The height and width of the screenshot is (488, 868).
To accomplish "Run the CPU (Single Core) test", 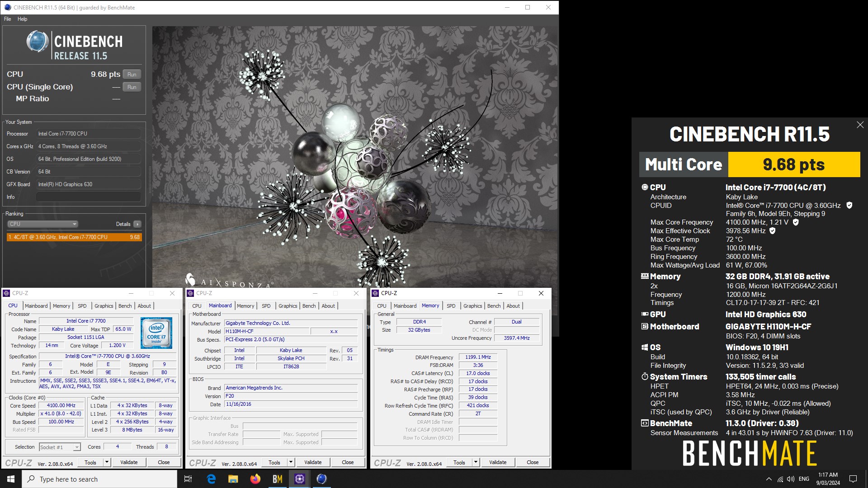I will [x=132, y=87].
